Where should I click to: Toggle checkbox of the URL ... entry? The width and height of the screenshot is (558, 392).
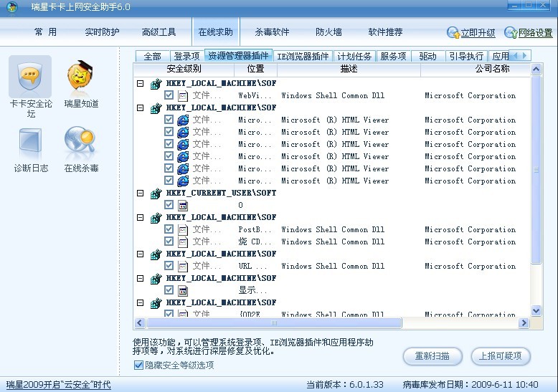(x=169, y=266)
